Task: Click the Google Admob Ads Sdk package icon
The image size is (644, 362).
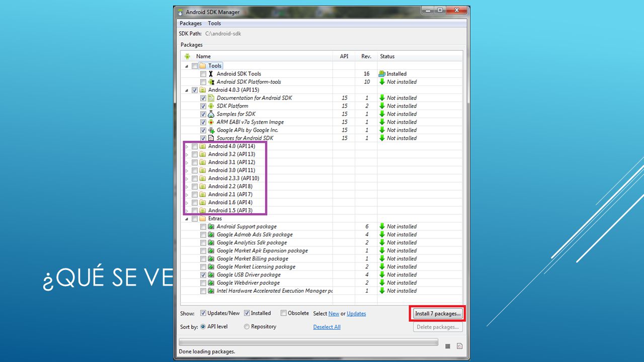Action: point(211,235)
